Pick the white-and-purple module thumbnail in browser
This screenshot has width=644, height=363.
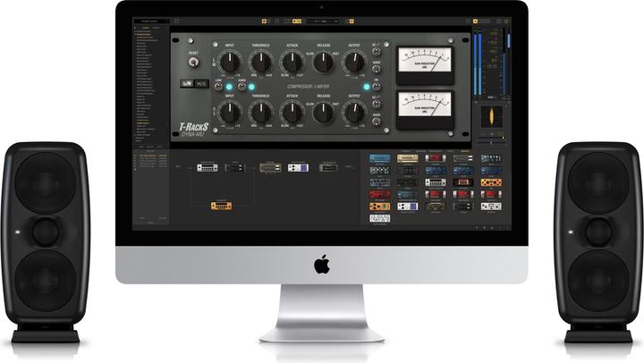click(x=408, y=207)
